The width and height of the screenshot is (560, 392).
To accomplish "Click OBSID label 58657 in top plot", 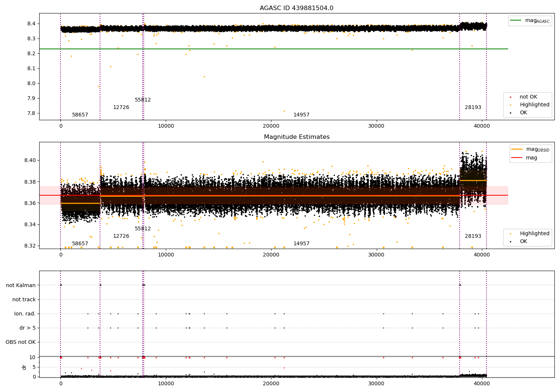I will (80, 115).
